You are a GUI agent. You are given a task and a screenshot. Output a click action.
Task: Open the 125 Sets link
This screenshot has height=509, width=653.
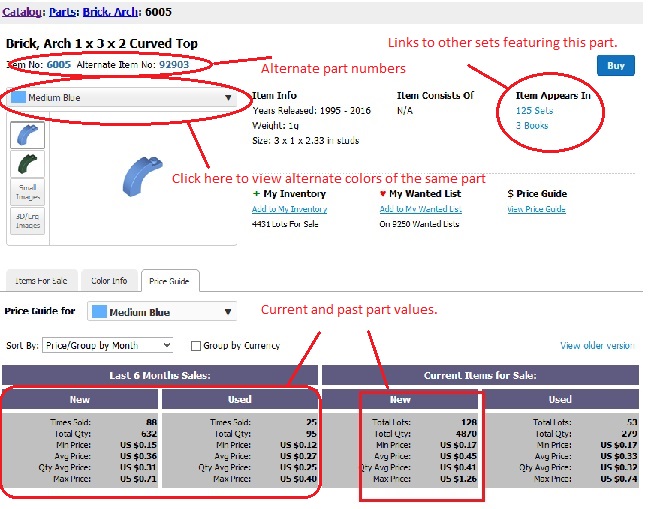[x=534, y=111]
